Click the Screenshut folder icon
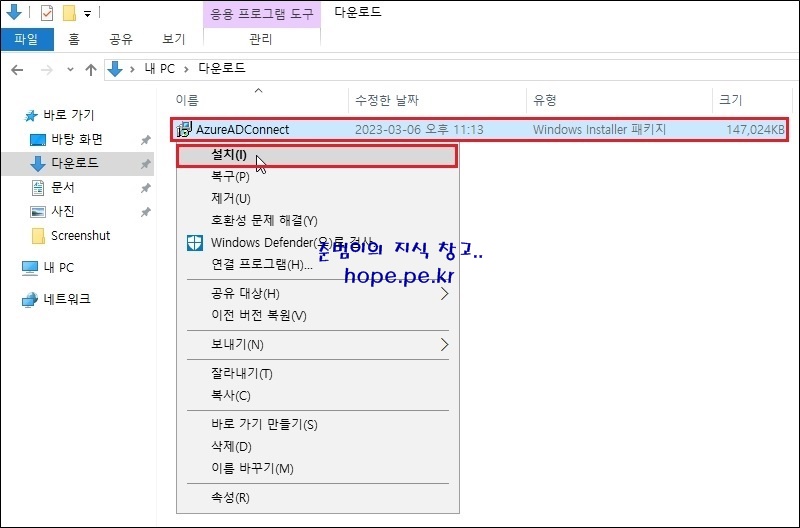 point(38,236)
